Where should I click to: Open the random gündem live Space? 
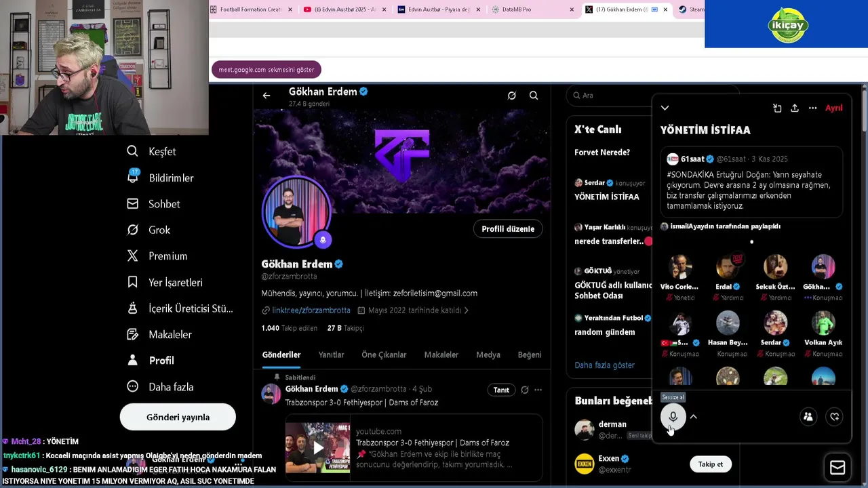(x=605, y=332)
